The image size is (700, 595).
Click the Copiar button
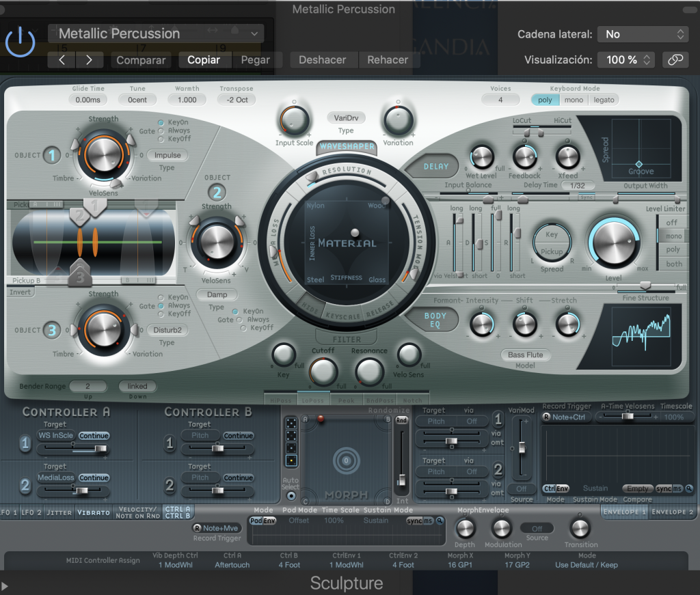204,59
